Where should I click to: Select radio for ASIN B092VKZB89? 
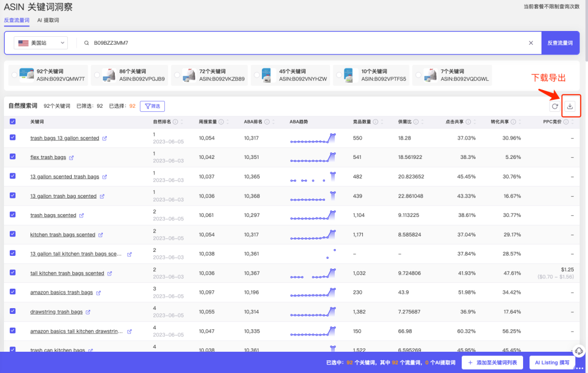point(177,75)
